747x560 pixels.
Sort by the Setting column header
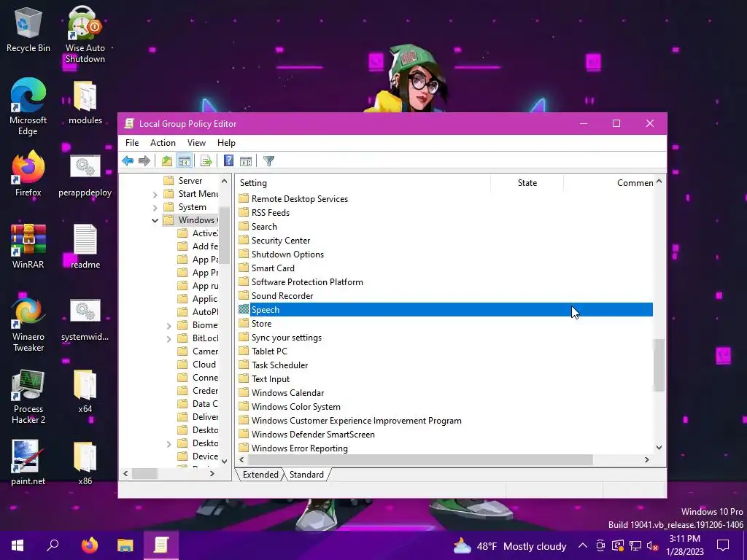tap(363, 183)
